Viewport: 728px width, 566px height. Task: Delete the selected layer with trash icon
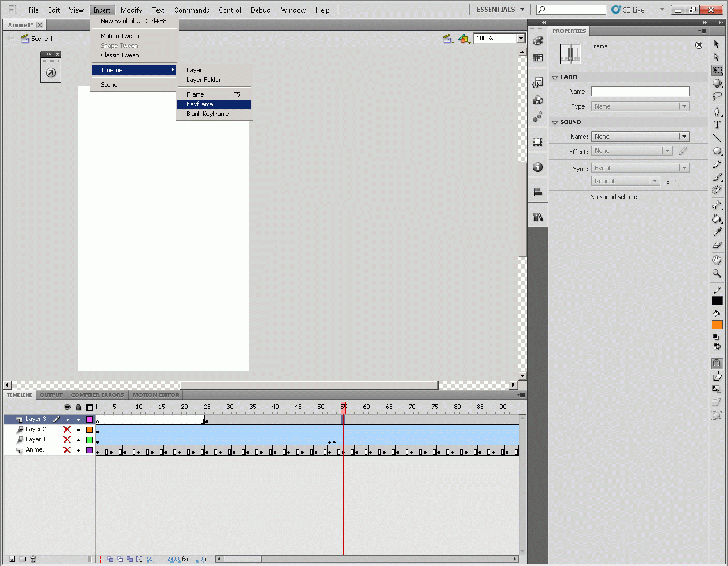click(x=34, y=559)
